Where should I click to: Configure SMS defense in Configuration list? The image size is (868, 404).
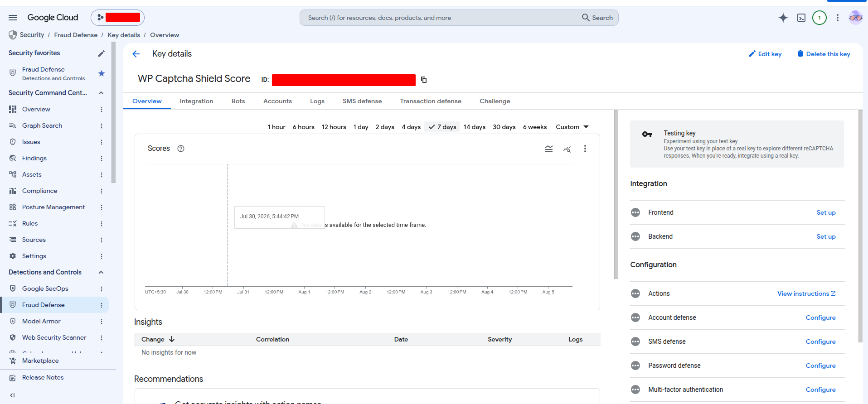point(820,341)
